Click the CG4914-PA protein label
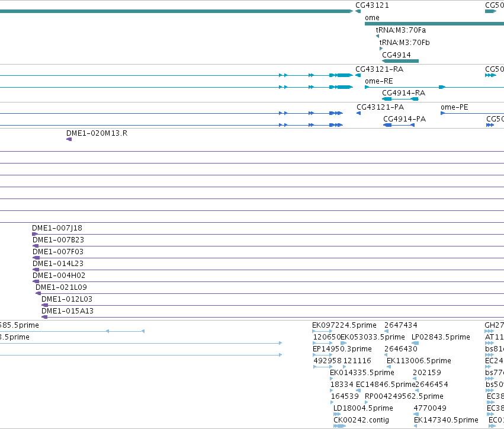This screenshot has width=504, height=429. pyautogui.click(x=405, y=119)
